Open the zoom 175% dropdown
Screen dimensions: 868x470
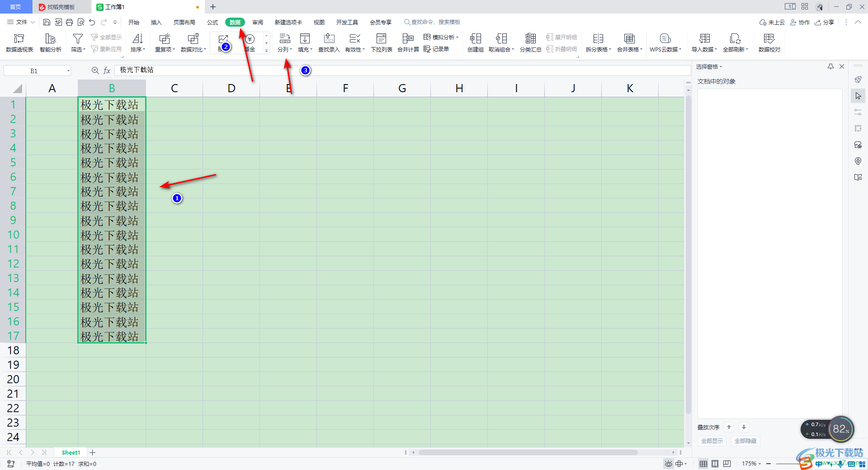click(759, 464)
